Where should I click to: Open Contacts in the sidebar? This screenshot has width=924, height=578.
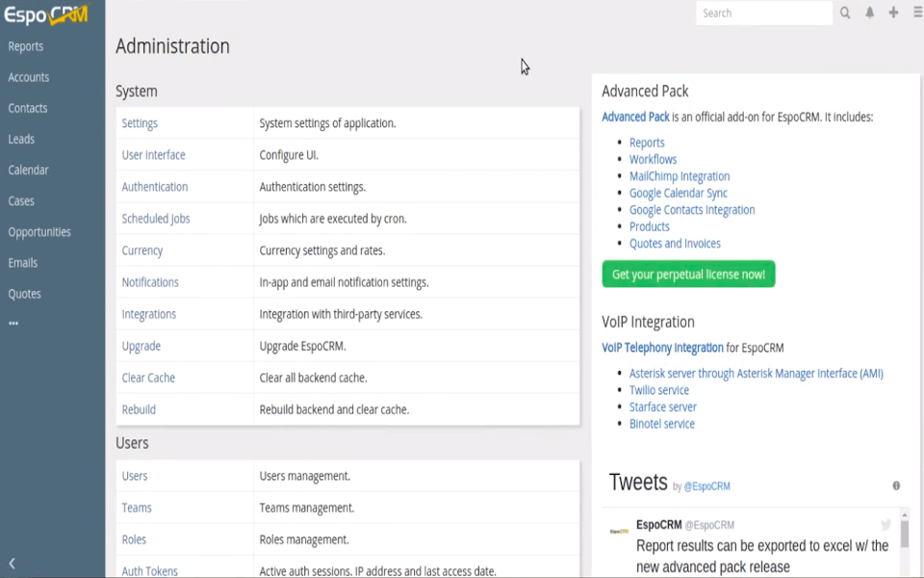(28, 108)
